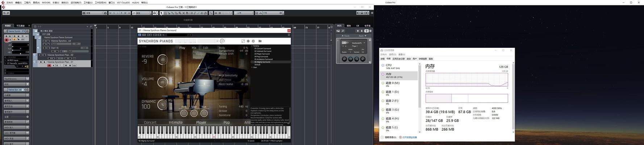Image resolution: width=644 pixels, height=145 pixels.
Task: Expand the User preset folder
Action: click(252, 67)
